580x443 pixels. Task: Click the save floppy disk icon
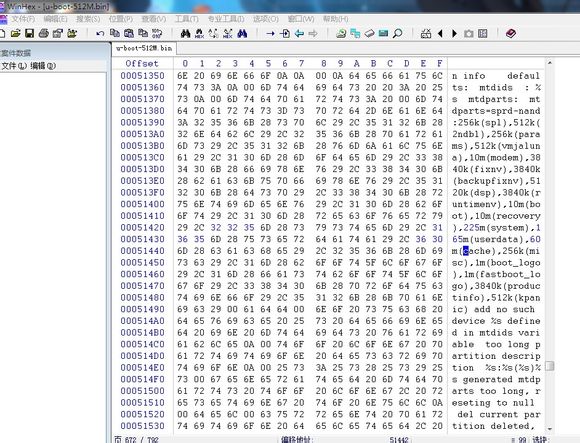29,34
